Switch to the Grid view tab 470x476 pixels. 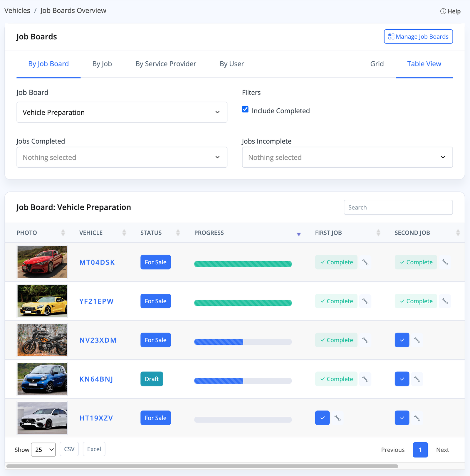(377, 64)
